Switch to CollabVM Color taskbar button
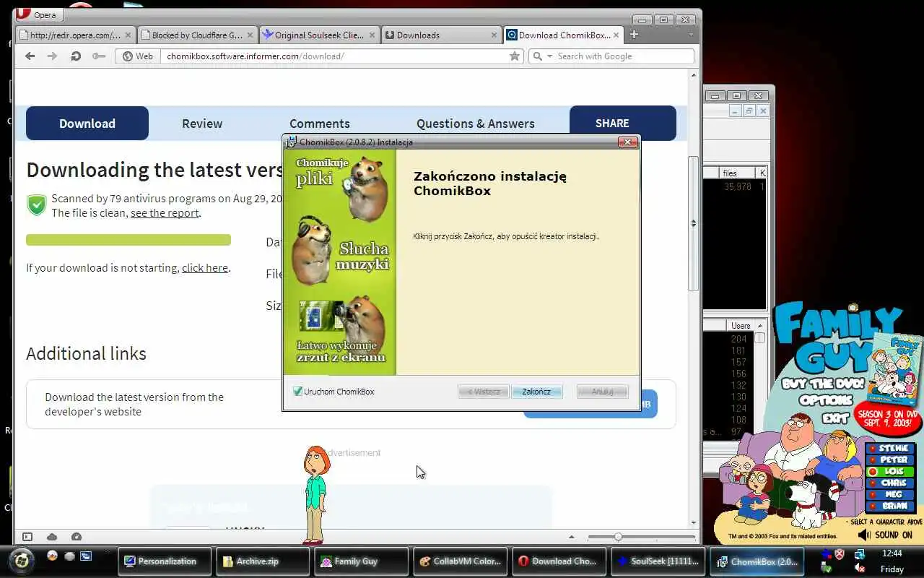The width and height of the screenshot is (924, 578). coord(459,561)
